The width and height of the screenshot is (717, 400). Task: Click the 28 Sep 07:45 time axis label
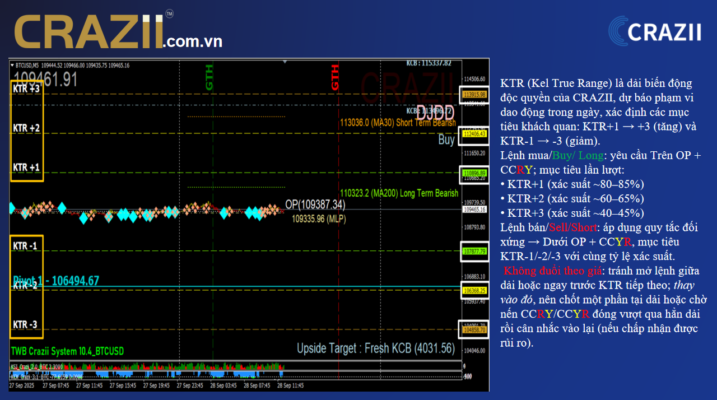(257, 385)
